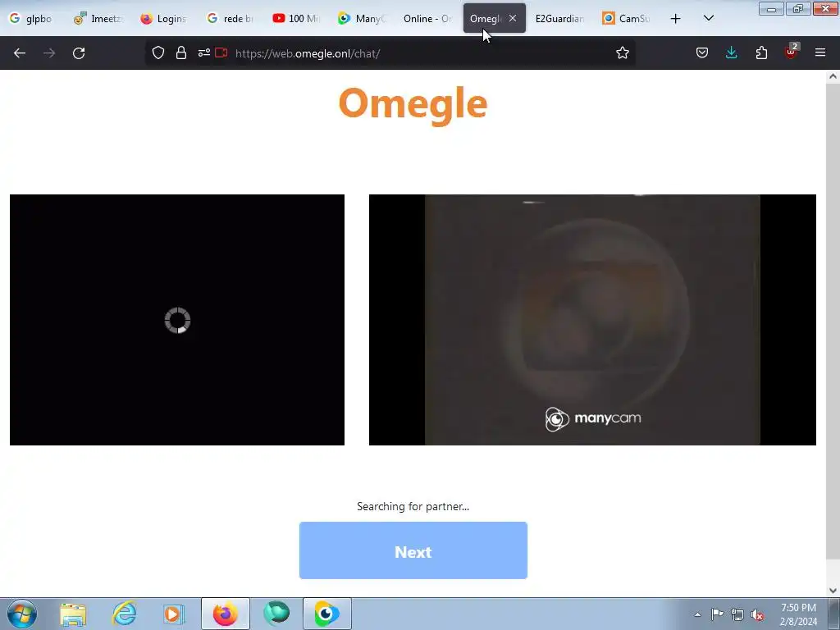Open the network tray icon
This screenshot has height=630, width=840.
tap(737, 614)
